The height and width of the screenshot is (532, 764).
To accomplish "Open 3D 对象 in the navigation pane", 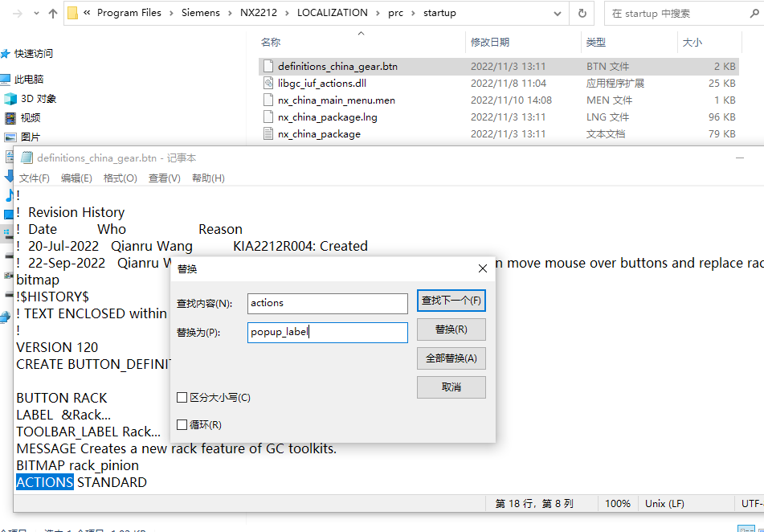I will (38, 99).
